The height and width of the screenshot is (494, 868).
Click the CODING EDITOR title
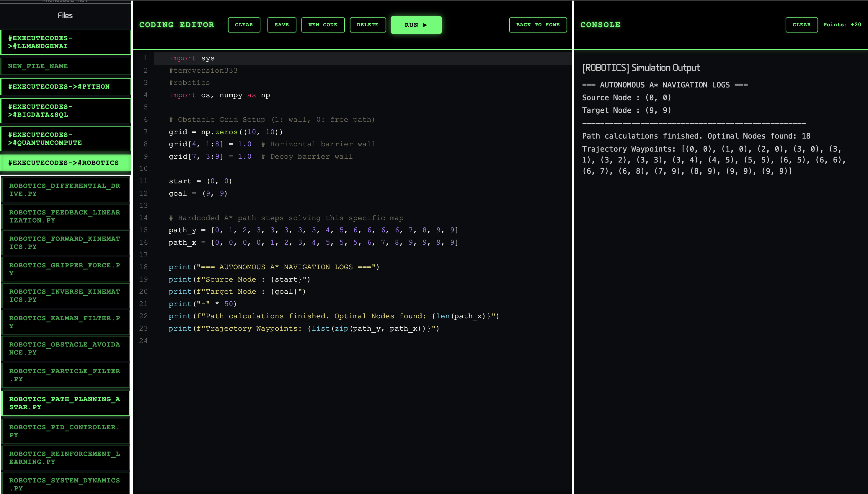177,25
